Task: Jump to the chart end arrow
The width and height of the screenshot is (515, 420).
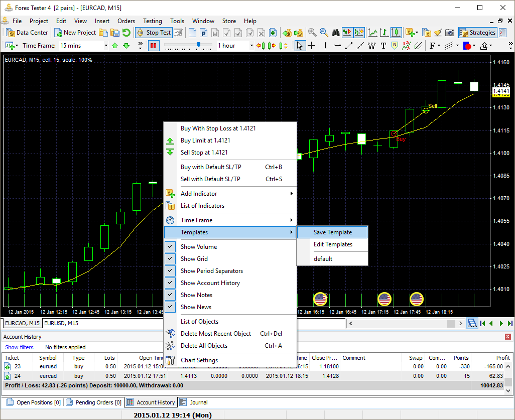Action: 510,324
